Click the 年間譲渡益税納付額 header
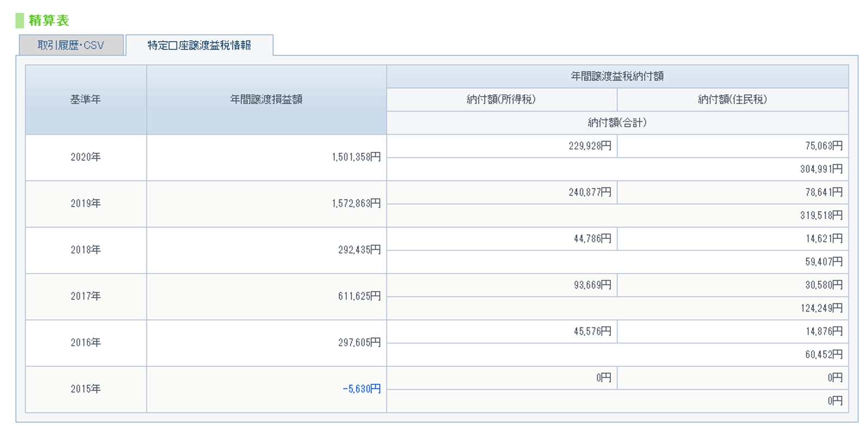 click(617, 76)
